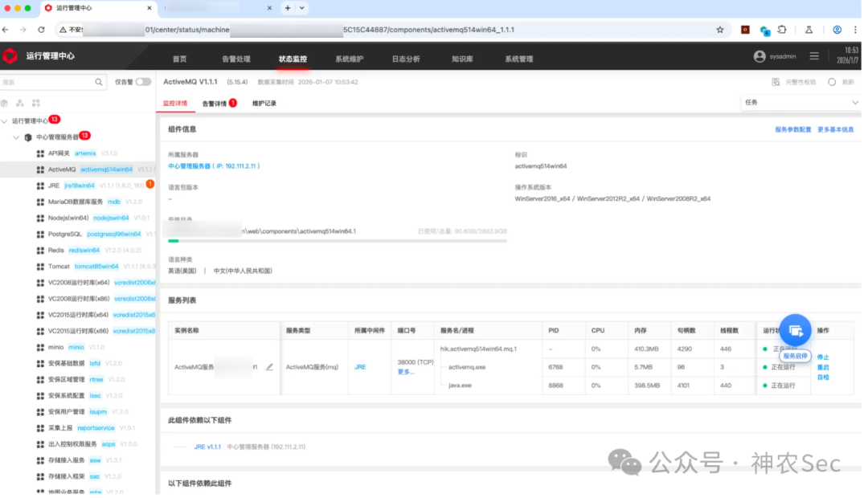Click the edit pencil icon for ActiveMQ服务 instance
The image size is (868, 498).
(x=269, y=367)
